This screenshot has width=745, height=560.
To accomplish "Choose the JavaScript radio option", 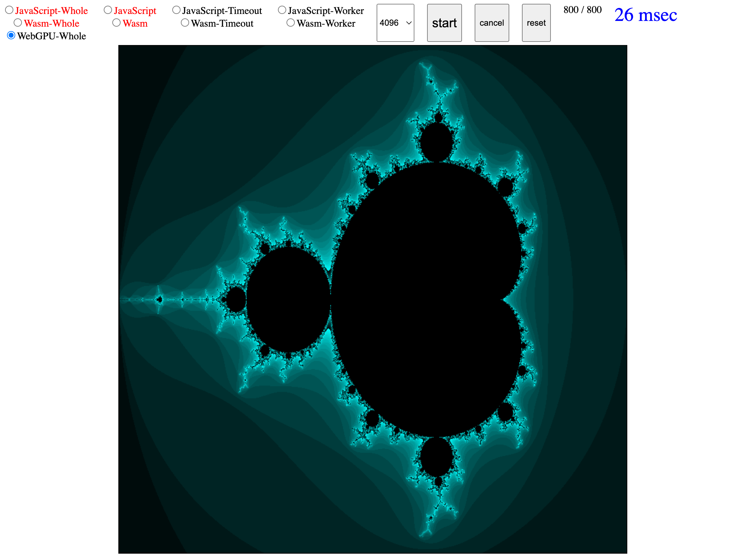I will pyautogui.click(x=108, y=10).
